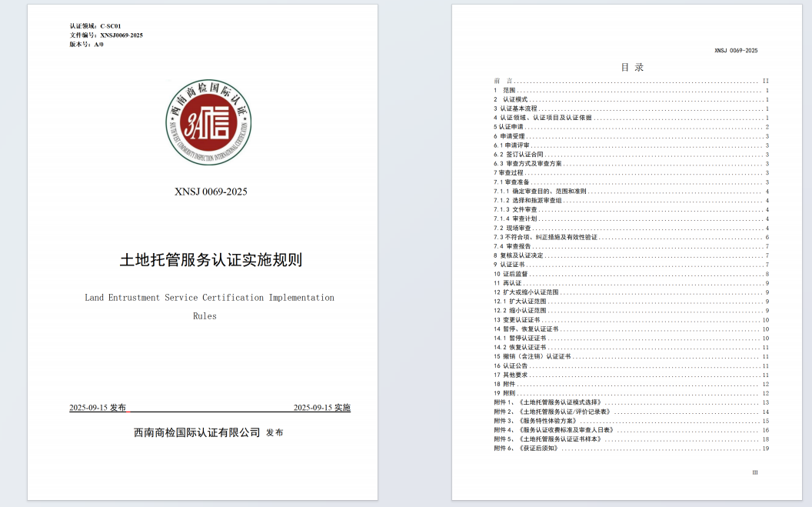The width and height of the screenshot is (812, 507).
Task: Select contents entry '8 复核及认证决定'
Action: 631,256
